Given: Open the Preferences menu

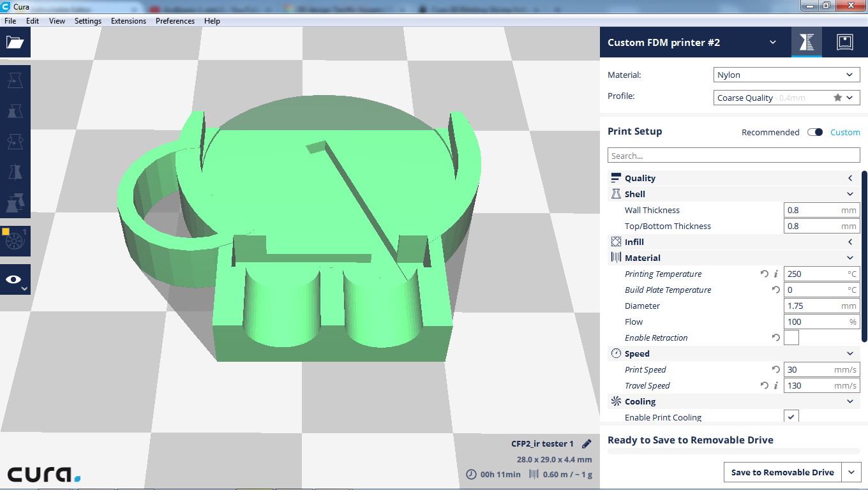Looking at the screenshot, I should (175, 21).
